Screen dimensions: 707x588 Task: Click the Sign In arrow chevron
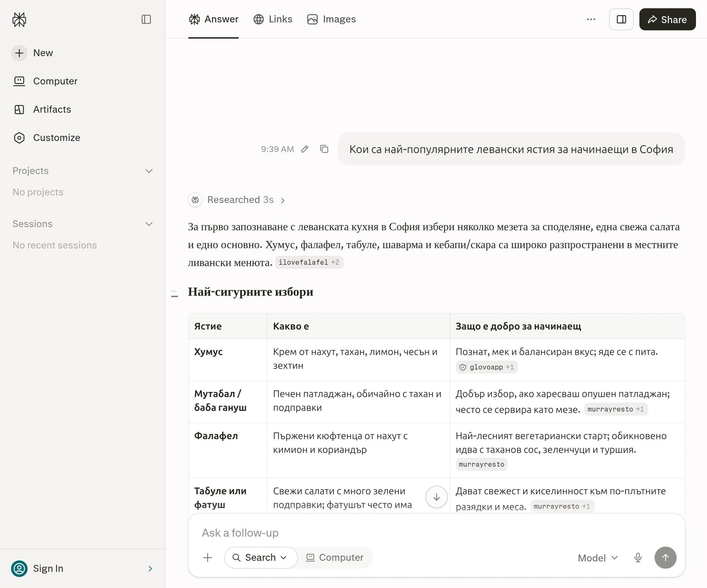(x=150, y=569)
